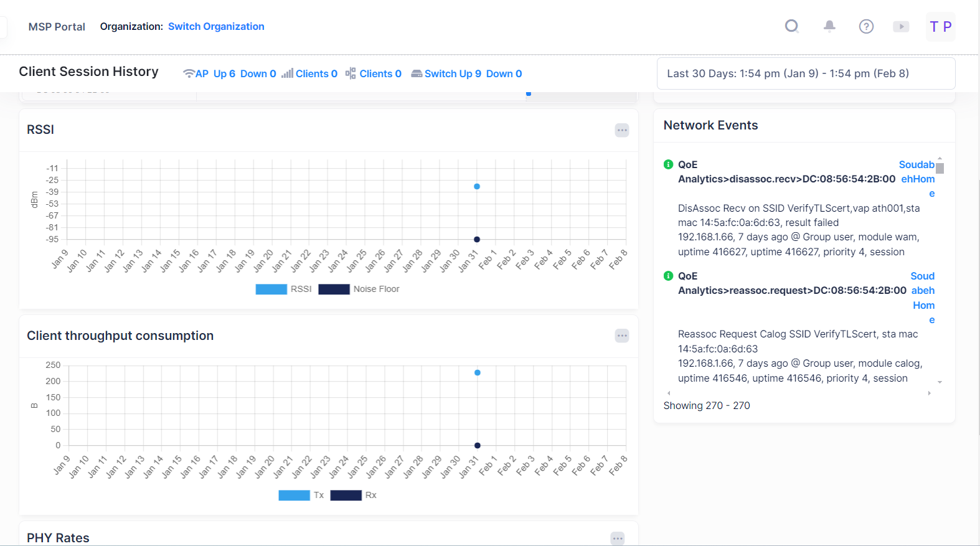Toggle Noise Floor legend swatch

(x=334, y=289)
